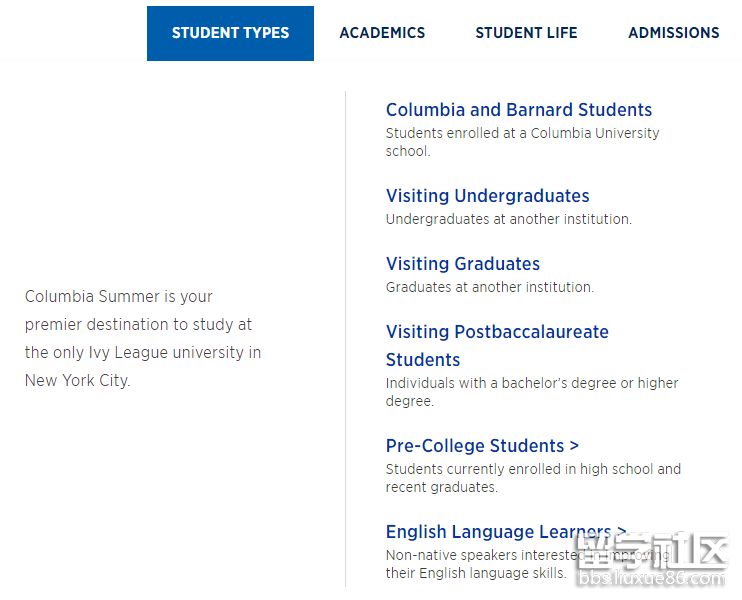This screenshot has width=742, height=600.
Task: Click the Columbia Summer intro paragraph
Action: click(143, 338)
